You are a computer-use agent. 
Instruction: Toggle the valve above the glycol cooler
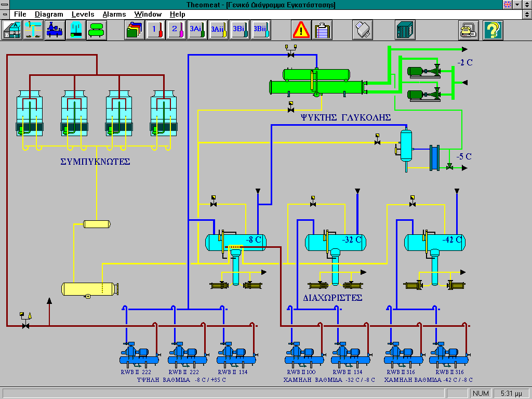291,54
